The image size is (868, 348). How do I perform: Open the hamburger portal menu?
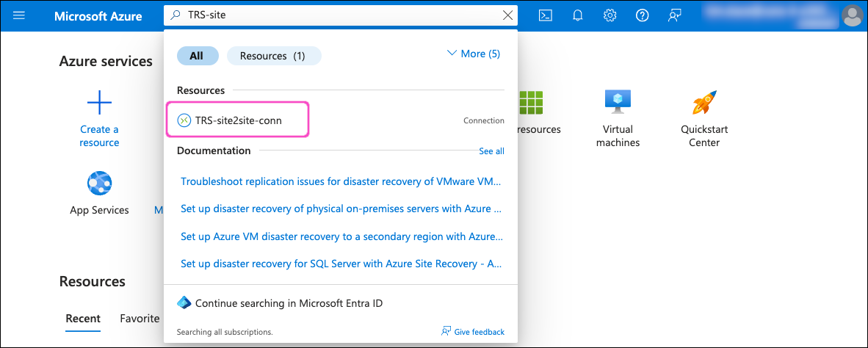coord(19,15)
